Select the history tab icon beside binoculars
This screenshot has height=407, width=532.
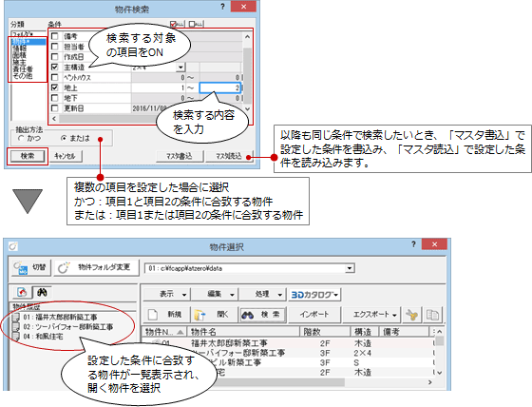(x=23, y=292)
